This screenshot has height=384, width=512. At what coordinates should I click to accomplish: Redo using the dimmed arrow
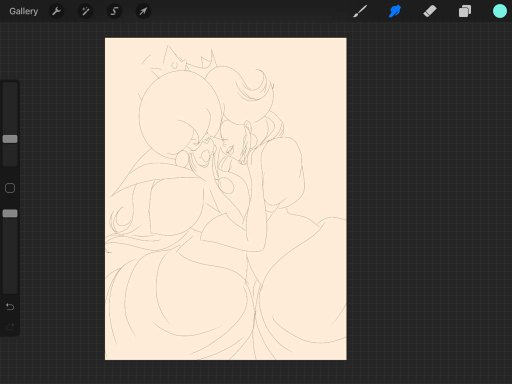[10, 326]
